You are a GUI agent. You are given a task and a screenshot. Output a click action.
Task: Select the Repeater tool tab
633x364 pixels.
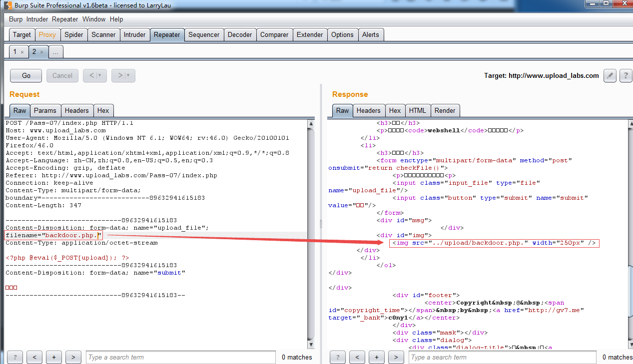pos(167,34)
